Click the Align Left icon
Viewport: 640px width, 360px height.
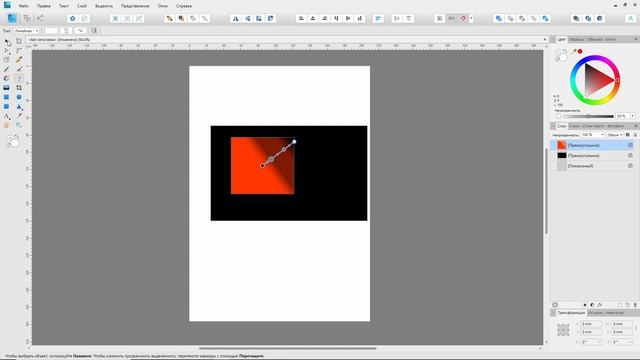[301, 18]
